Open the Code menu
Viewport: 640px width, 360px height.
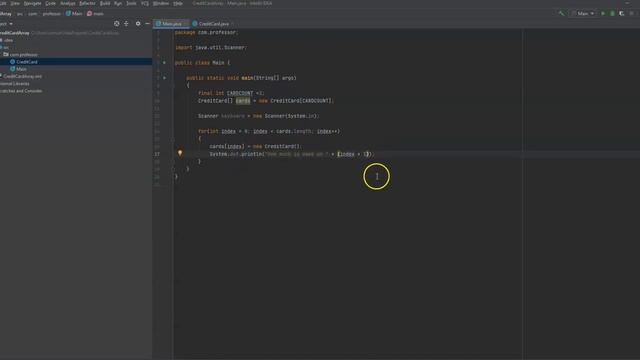click(x=50, y=3)
